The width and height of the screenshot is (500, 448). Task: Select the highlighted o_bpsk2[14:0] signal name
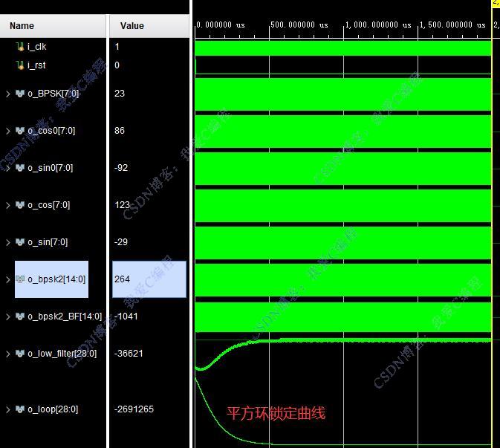tap(56, 279)
